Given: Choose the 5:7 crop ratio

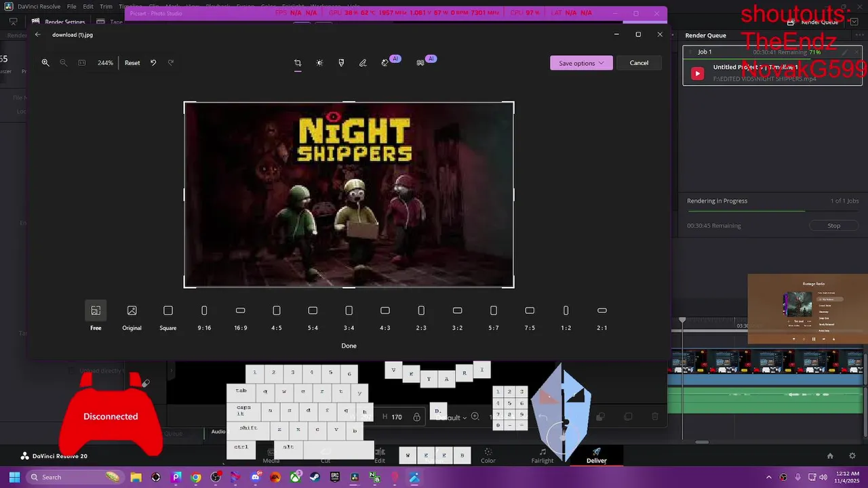Looking at the screenshot, I should tap(494, 317).
